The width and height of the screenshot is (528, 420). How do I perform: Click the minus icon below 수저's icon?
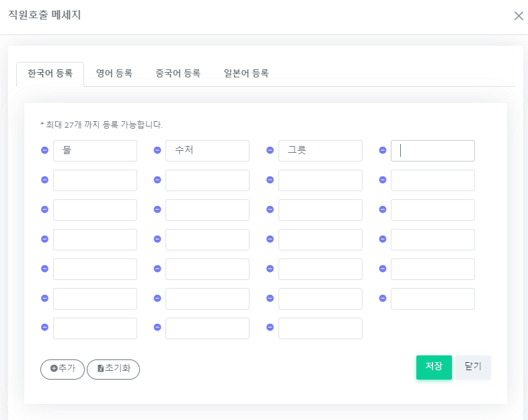pyautogui.click(x=157, y=180)
